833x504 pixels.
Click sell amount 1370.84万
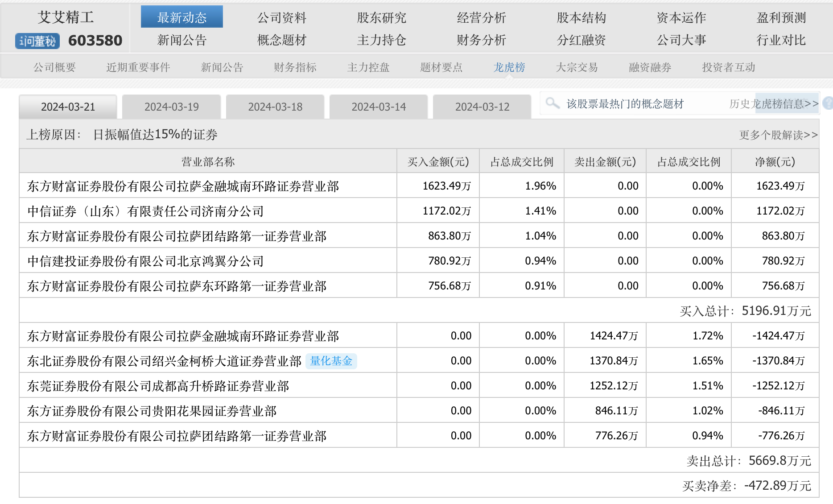tap(614, 361)
